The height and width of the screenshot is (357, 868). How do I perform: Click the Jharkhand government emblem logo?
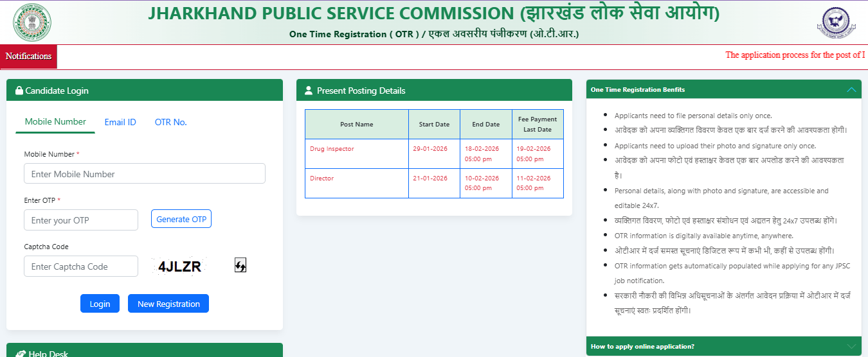[32, 22]
